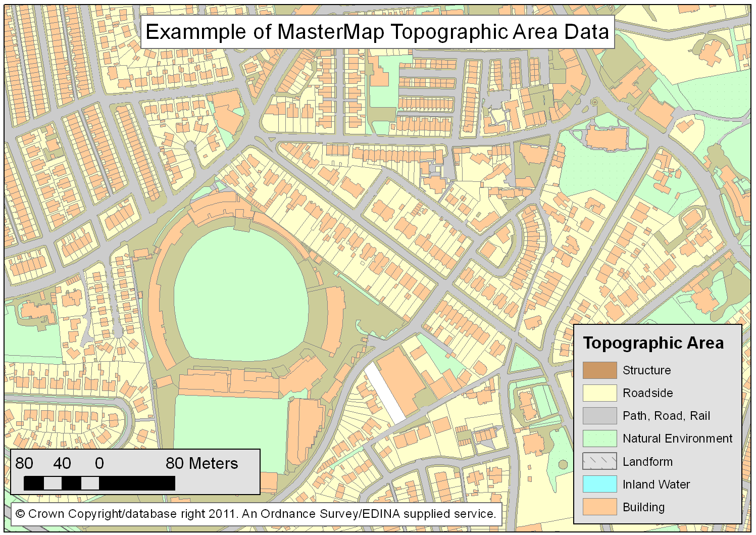
Task: Click the Natural Environment legend label
Action: pos(678,439)
